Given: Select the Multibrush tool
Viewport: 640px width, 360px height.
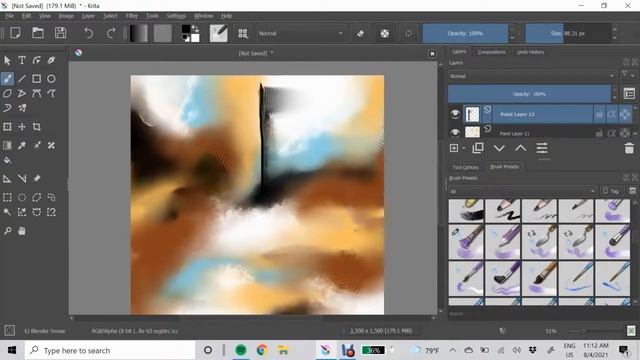Looking at the screenshot, I should tap(22, 108).
